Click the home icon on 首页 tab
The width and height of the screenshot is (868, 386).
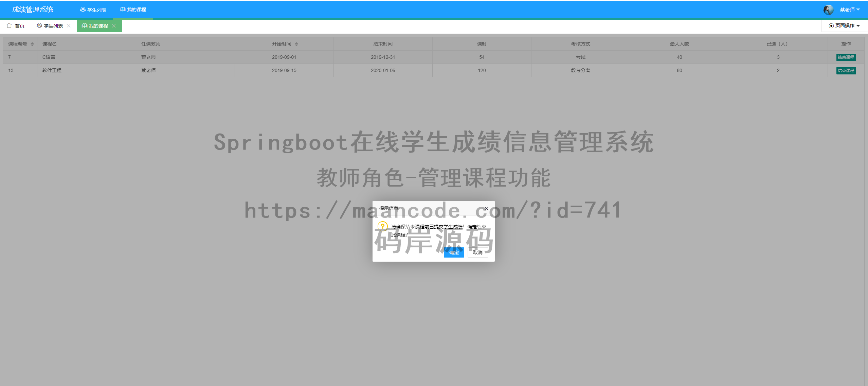tap(9, 25)
